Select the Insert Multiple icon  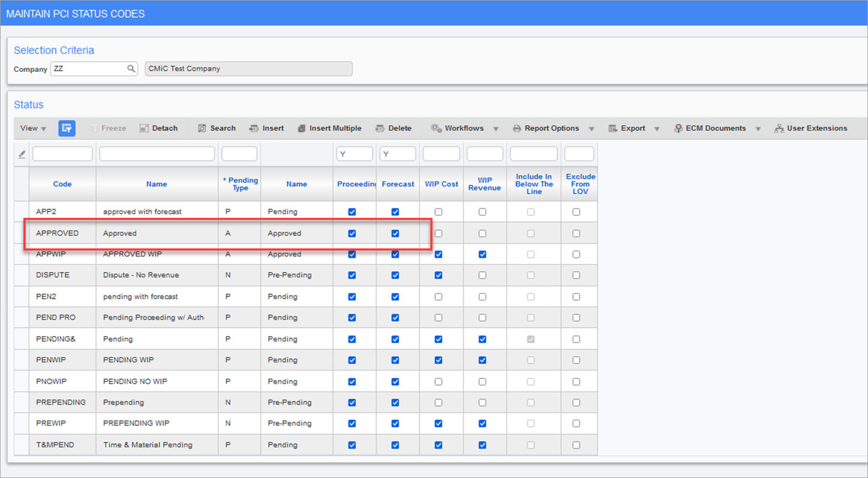pyautogui.click(x=329, y=128)
